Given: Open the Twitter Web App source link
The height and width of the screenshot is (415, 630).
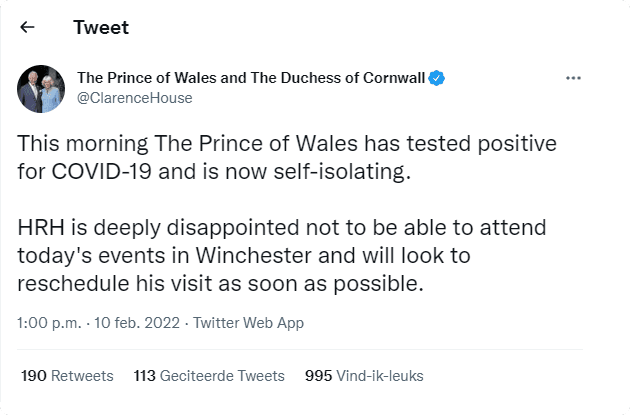Looking at the screenshot, I should 248,323.
